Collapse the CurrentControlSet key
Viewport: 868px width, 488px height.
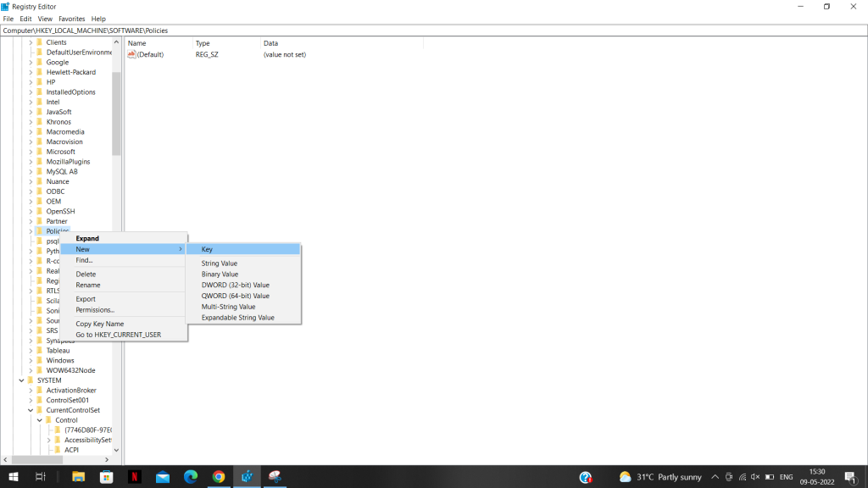[30, 409]
